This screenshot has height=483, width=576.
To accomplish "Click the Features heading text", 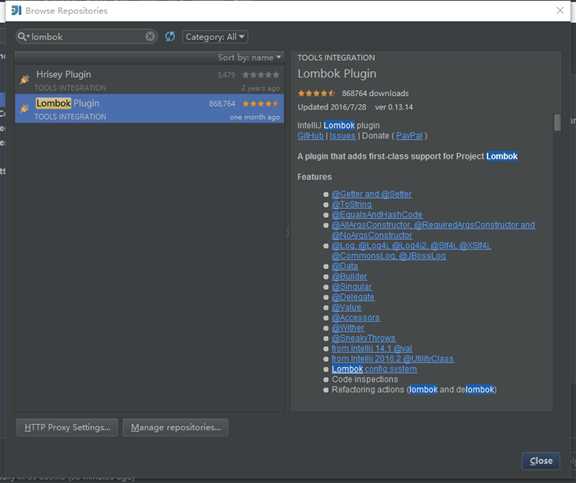I will pyautogui.click(x=314, y=177).
